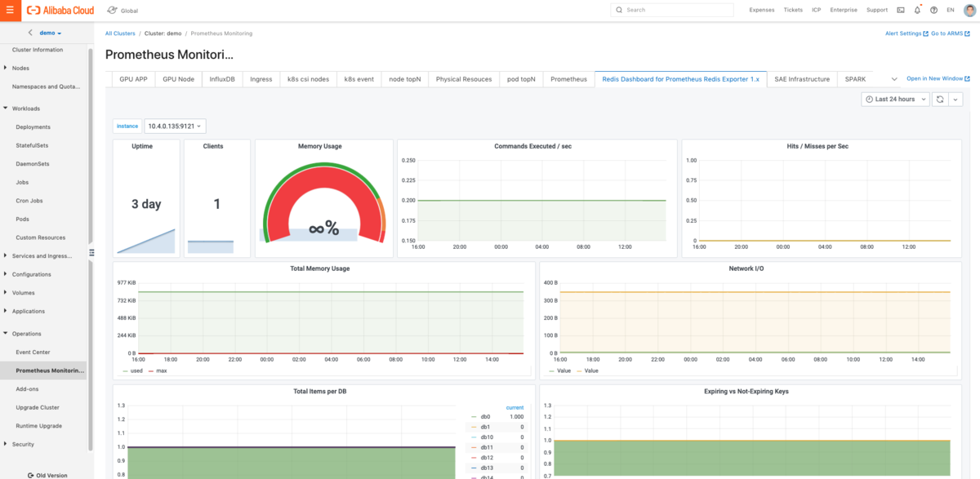Image resolution: width=980 pixels, height=479 pixels.
Task: Open the demo cluster dropdown
Action: point(51,33)
